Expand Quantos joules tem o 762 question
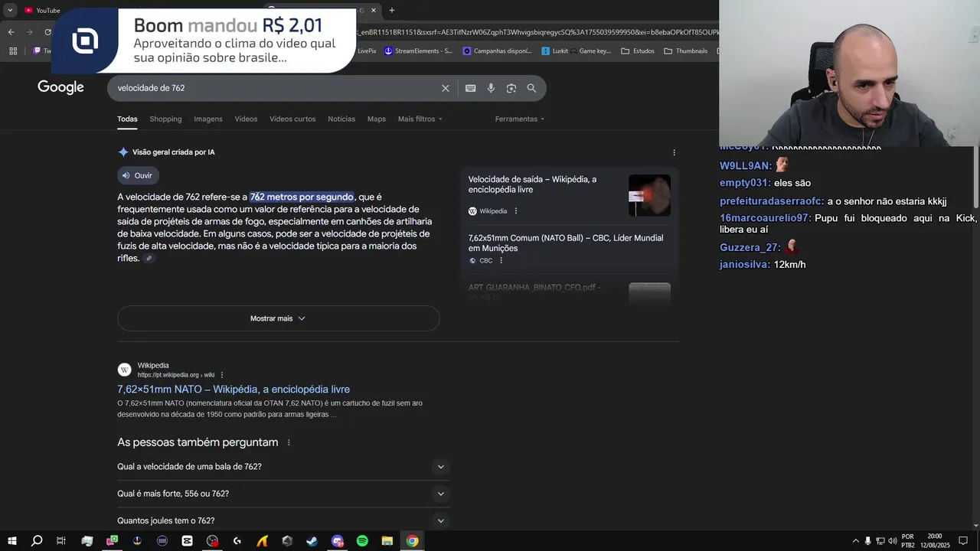 [x=283, y=520]
